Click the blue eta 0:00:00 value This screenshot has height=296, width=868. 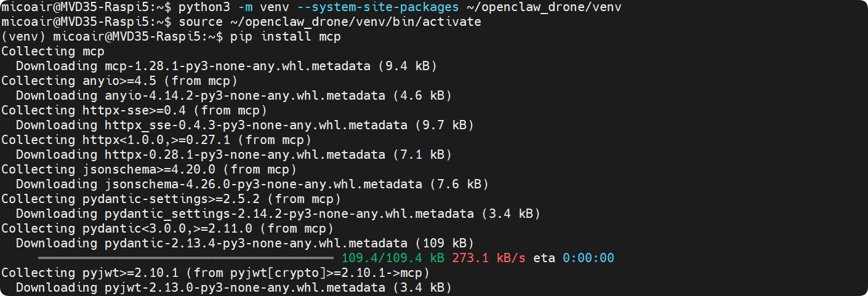click(x=588, y=258)
